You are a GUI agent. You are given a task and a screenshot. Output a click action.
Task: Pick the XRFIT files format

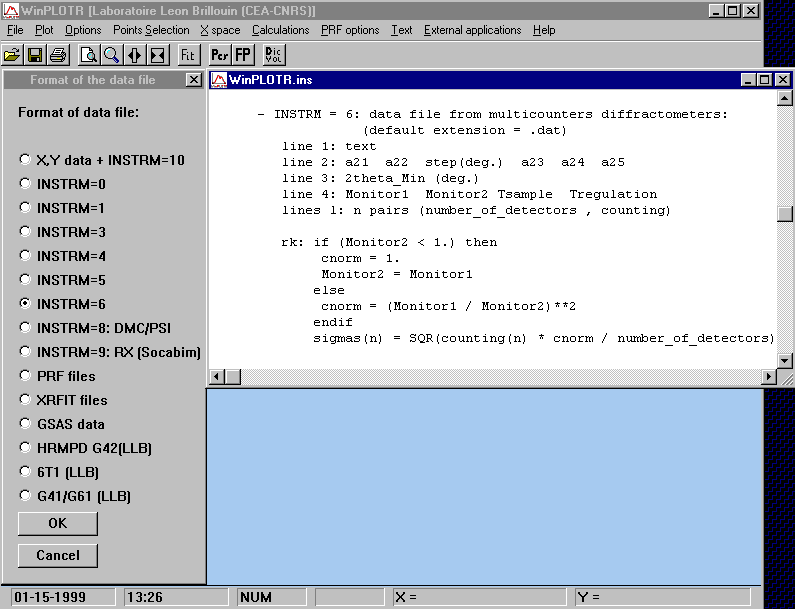[x=25, y=400]
